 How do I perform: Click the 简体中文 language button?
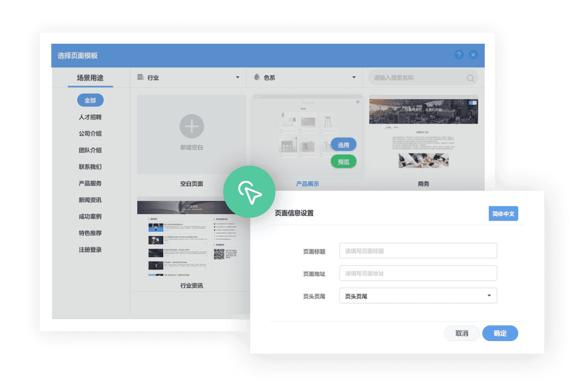tap(503, 214)
